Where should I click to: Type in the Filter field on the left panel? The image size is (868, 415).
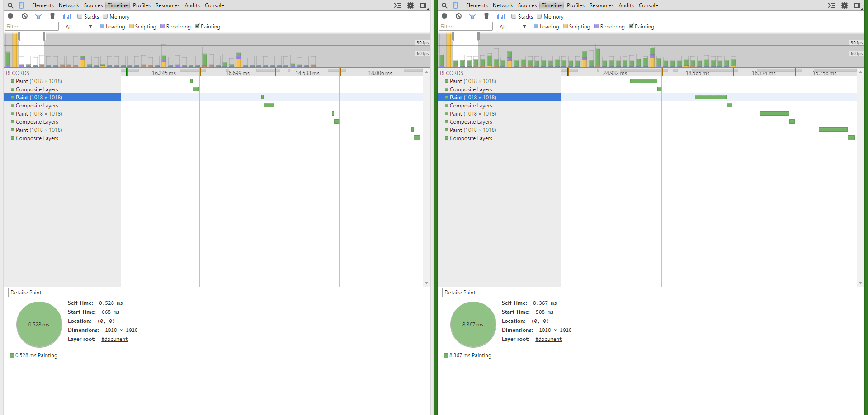[x=31, y=26]
